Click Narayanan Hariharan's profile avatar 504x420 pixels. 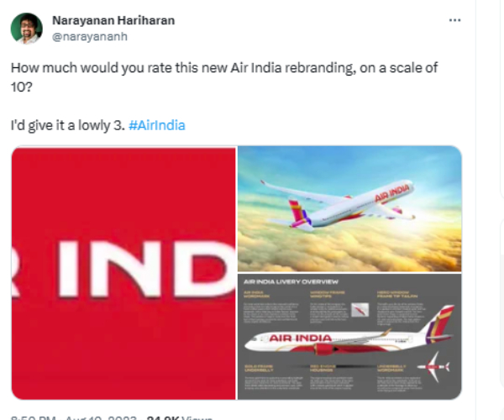coord(26,29)
